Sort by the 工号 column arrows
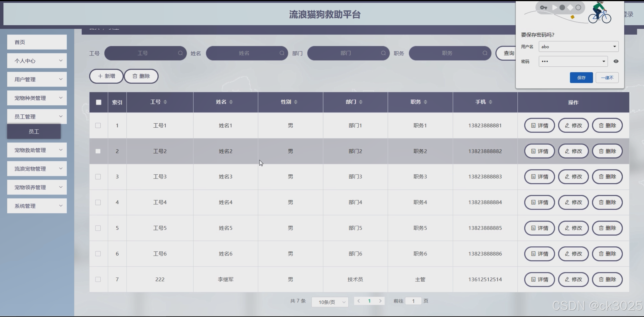This screenshot has width=644, height=317. (x=165, y=102)
